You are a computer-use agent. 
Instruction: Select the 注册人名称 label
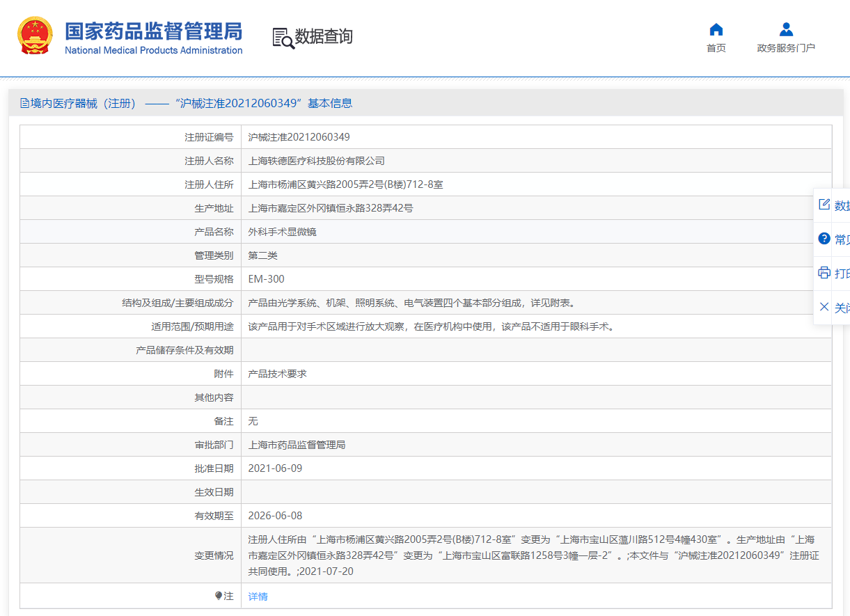(x=209, y=161)
